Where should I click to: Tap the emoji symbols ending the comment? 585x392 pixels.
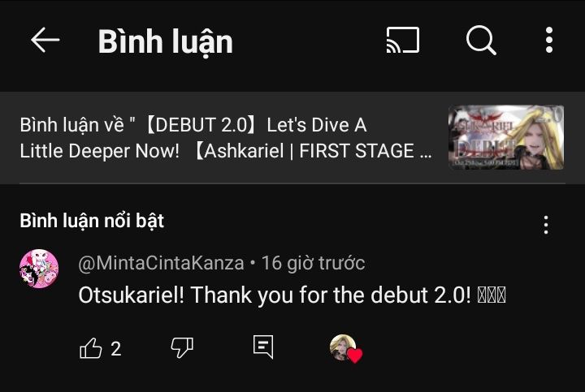coord(492,295)
